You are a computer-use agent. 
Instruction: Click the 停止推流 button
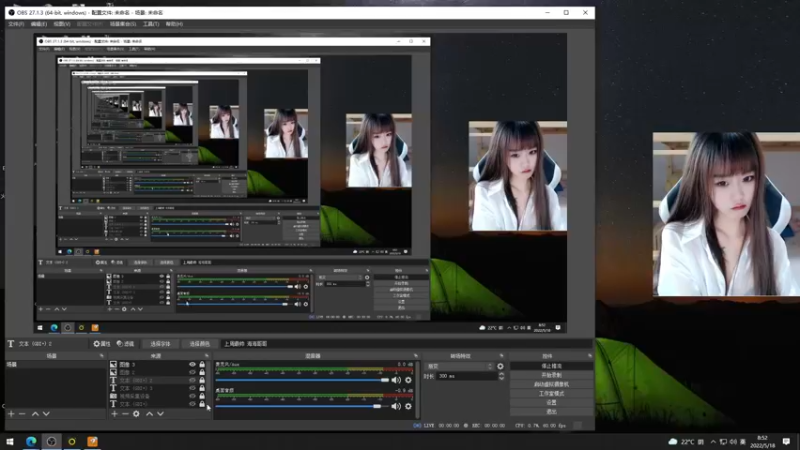click(551, 366)
